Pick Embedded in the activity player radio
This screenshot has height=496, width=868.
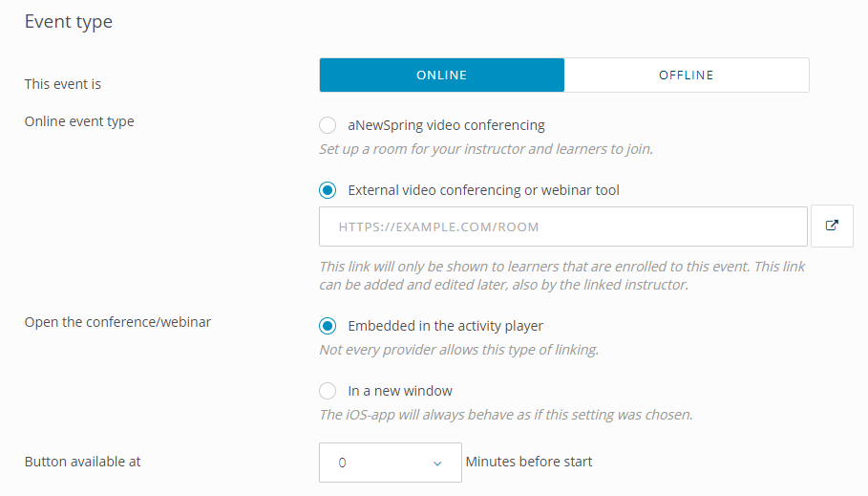tap(328, 326)
